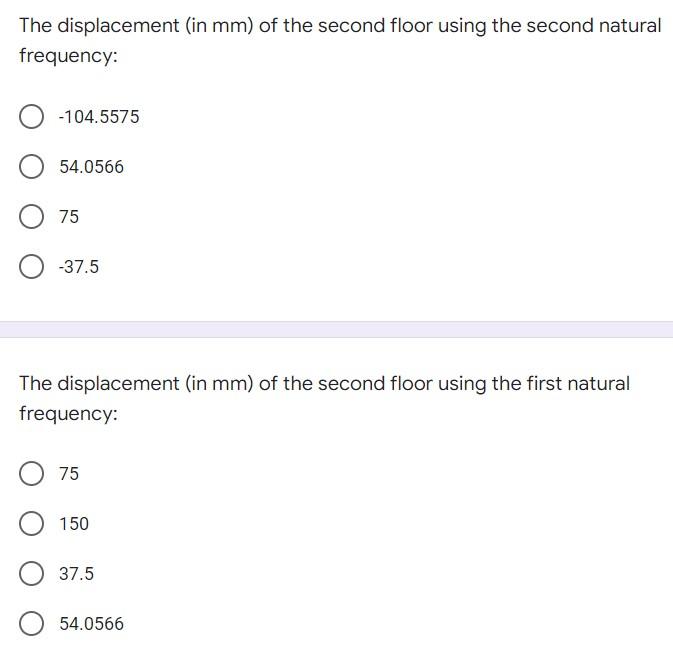The width and height of the screenshot is (673, 665).
Task: Choose 54.0566 radio under second natural frequency
Action: point(31,167)
